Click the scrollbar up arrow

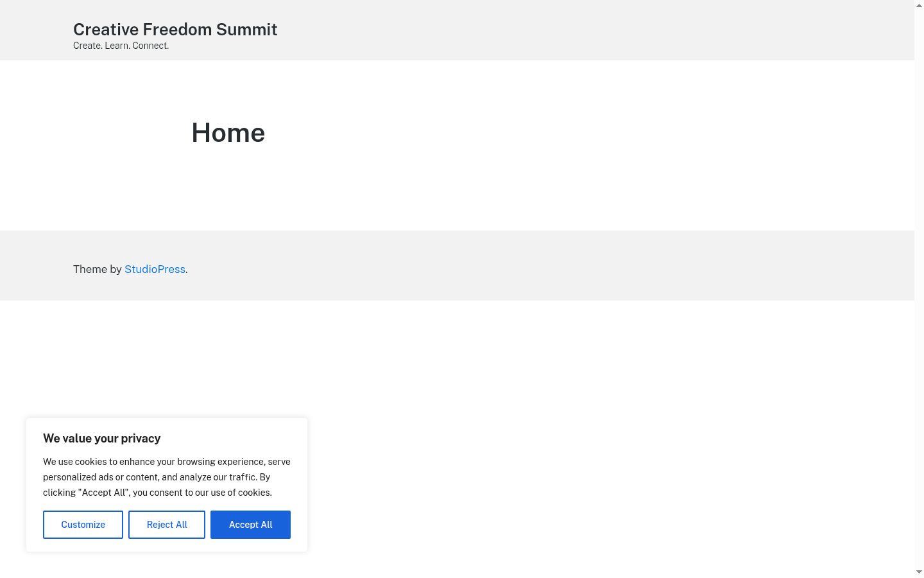[919, 5]
